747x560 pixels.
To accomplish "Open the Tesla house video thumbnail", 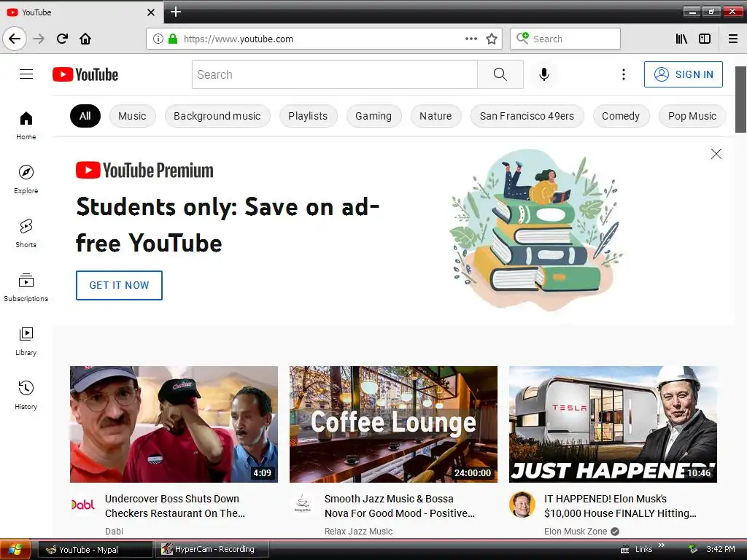I will (x=613, y=424).
